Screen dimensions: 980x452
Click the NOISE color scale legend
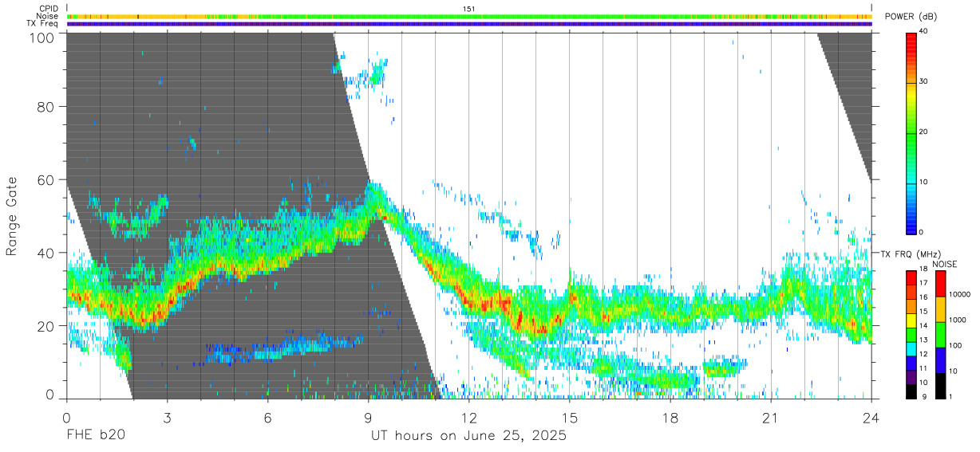tap(940, 335)
